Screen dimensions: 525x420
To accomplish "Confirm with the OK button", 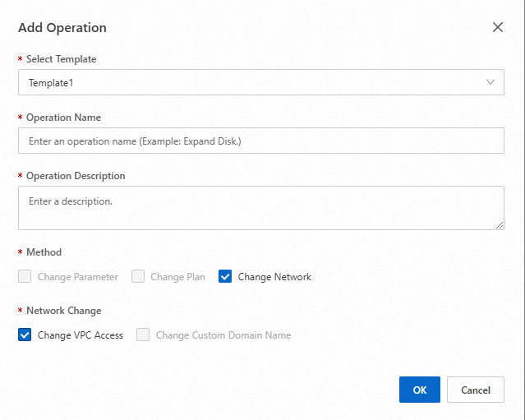I will (419, 390).
